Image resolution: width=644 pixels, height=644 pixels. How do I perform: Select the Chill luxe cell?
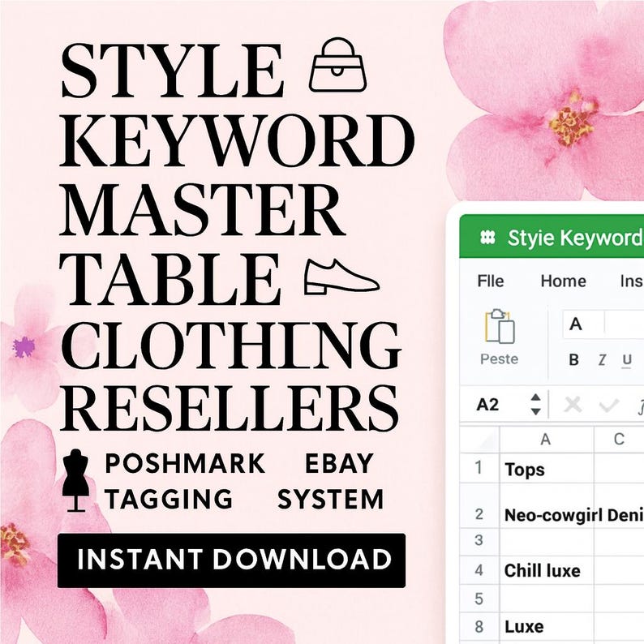[x=547, y=570]
